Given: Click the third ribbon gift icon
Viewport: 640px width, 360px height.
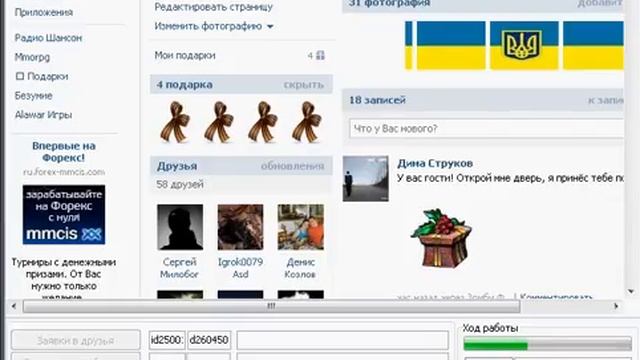Looking at the screenshot, I should tap(263, 122).
